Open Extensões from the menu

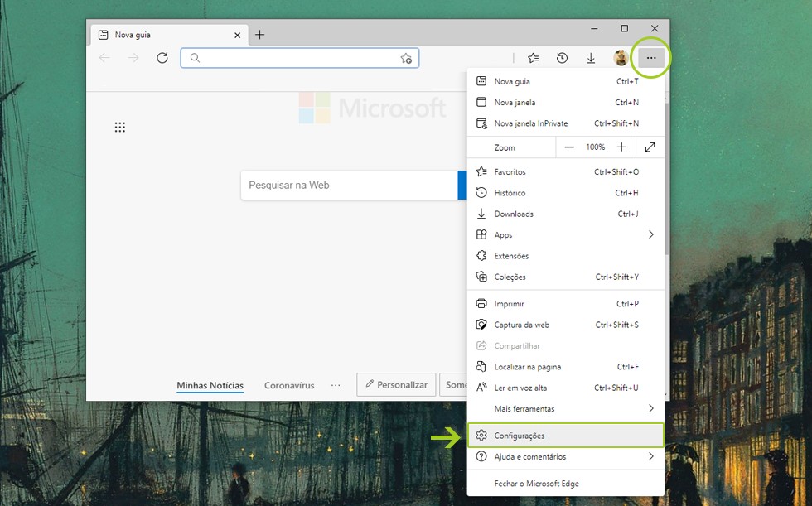point(565,256)
